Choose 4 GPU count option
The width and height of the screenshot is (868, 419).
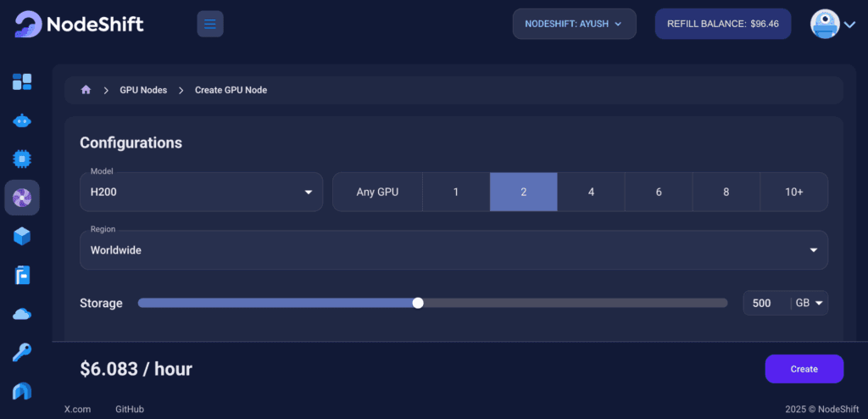point(591,193)
